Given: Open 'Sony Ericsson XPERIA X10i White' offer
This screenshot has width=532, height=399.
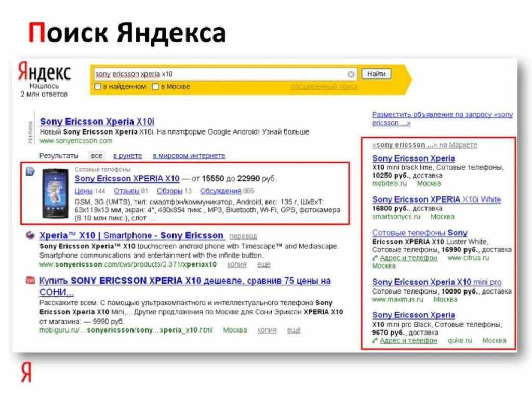Looking at the screenshot, I should [x=436, y=199].
